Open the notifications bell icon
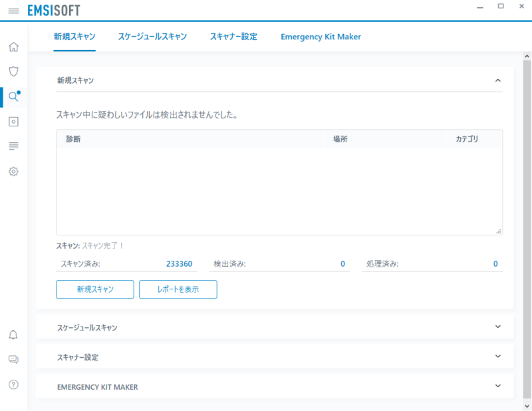 point(13,335)
